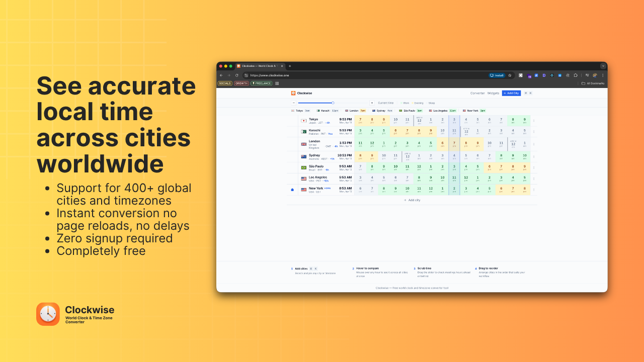The width and height of the screenshot is (644, 362).
Task: Click the 12 am cell in London row
Action: (513, 144)
